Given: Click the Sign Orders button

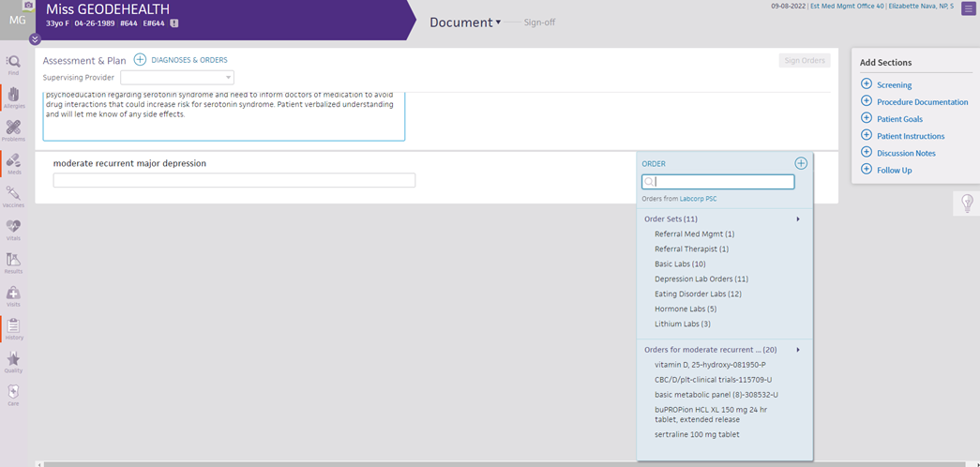Looking at the screenshot, I should click(x=805, y=61).
